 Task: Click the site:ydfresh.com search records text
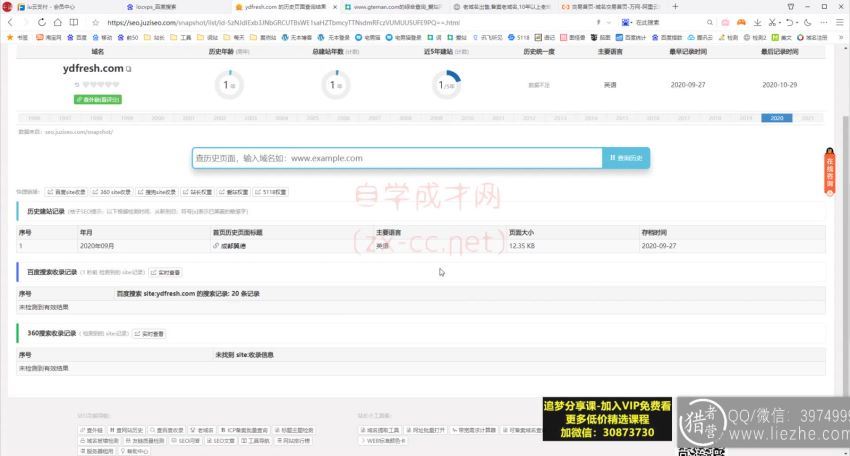click(x=188, y=293)
